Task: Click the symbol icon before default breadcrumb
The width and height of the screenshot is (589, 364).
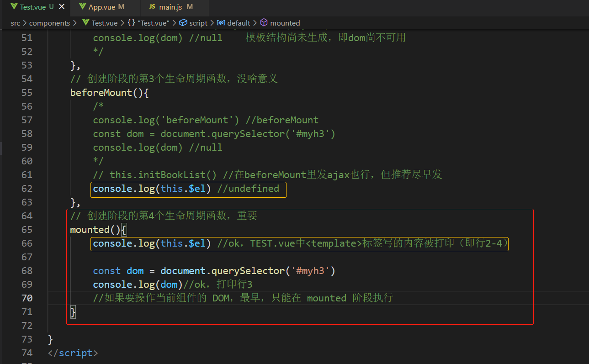Action: pos(221,23)
